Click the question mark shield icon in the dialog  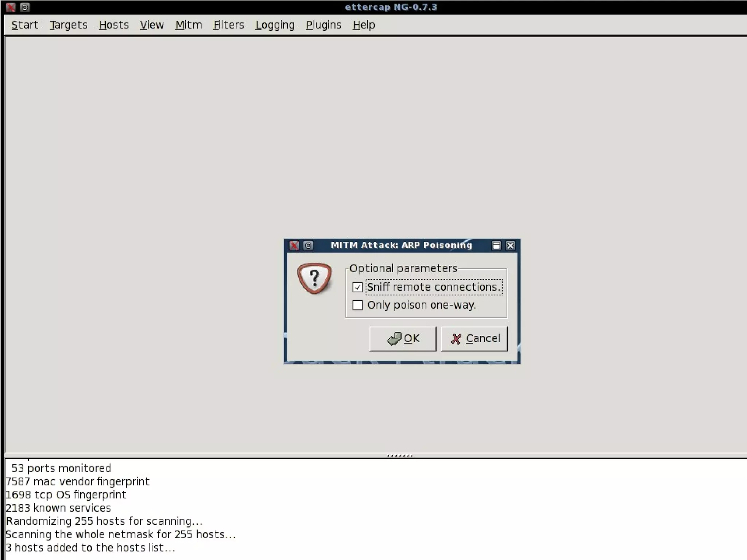click(x=314, y=278)
